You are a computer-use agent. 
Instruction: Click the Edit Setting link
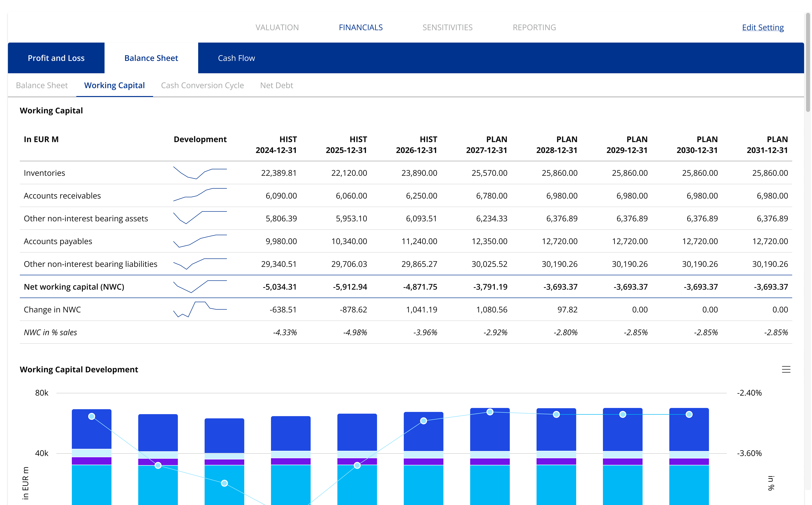point(763,27)
